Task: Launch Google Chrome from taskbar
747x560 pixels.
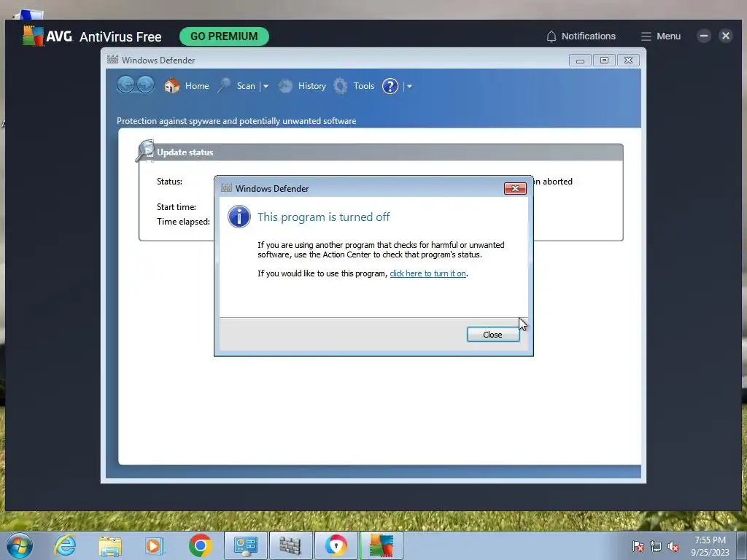Action: tap(200, 545)
